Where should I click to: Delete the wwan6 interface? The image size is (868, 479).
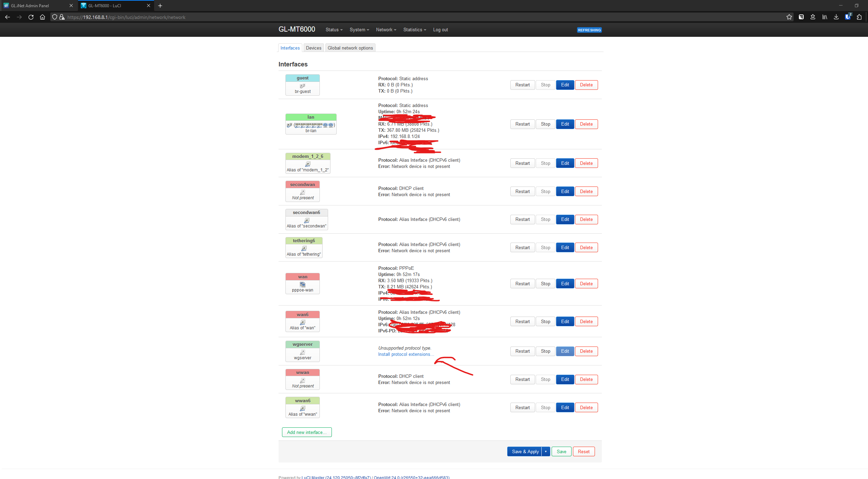coord(586,407)
